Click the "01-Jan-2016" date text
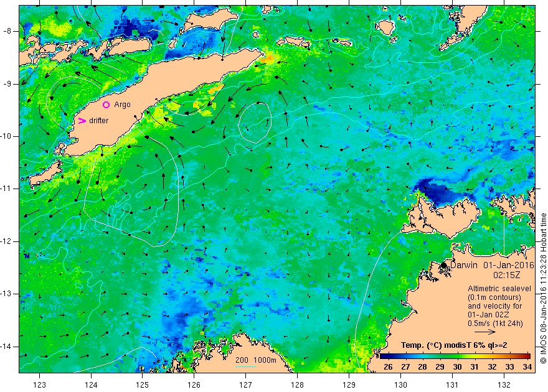 509,265
